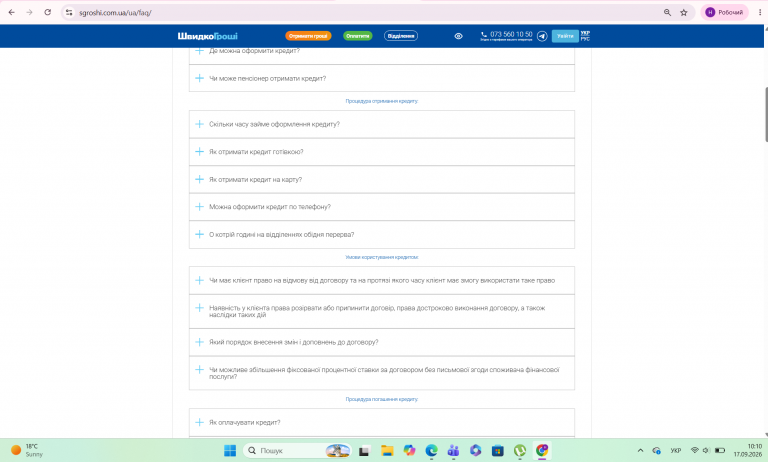Open Microsoft Edge from taskbar

pyautogui.click(x=432, y=450)
